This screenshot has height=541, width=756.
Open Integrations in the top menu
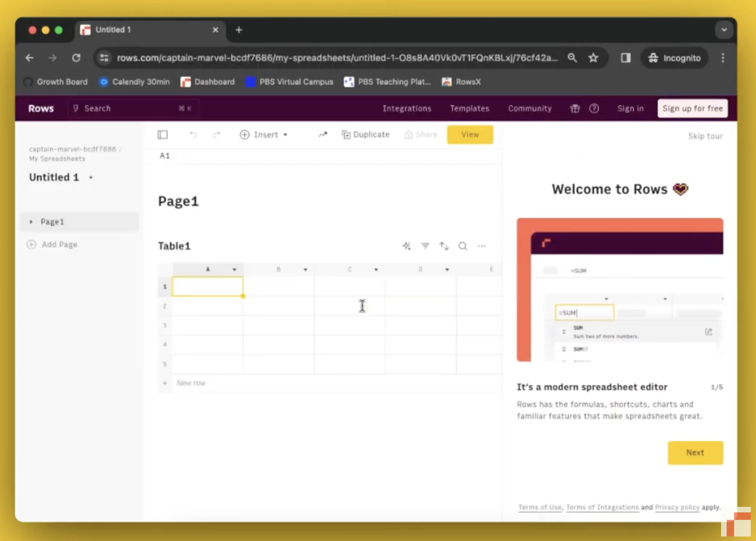tap(407, 108)
